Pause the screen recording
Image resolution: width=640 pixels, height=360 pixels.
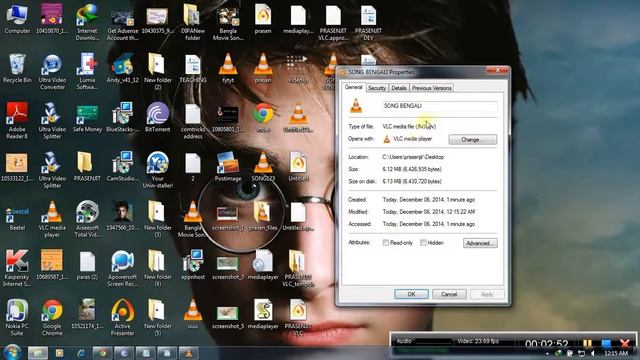pos(587,344)
